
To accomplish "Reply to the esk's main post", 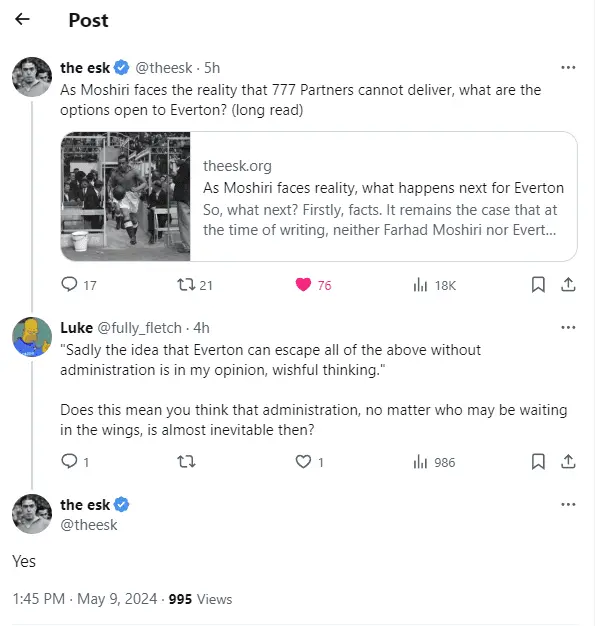I will tap(70, 285).
